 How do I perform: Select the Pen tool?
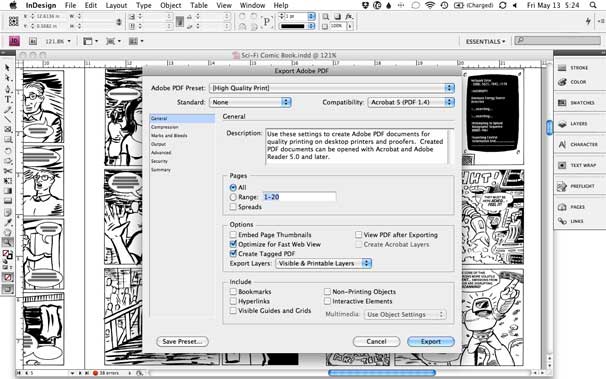(7, 89)
